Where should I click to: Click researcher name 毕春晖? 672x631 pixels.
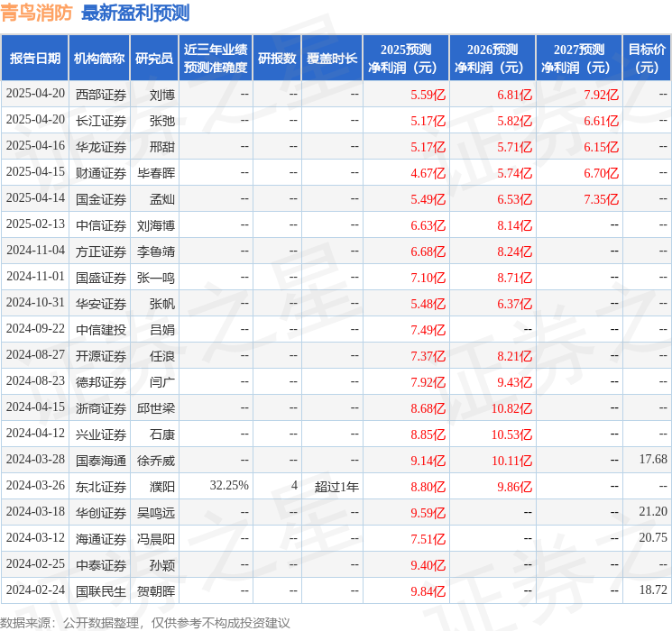(x=156, y=173)
